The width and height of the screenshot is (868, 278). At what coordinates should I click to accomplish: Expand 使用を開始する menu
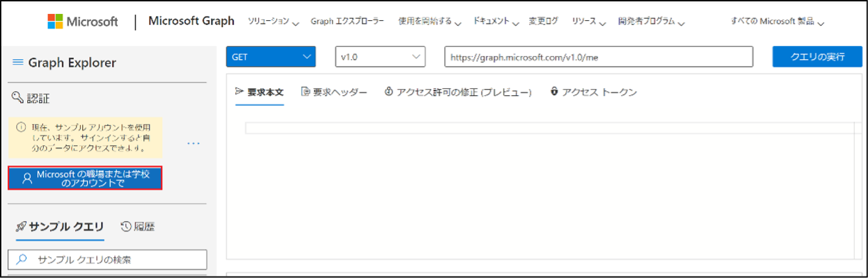[429, 22]
